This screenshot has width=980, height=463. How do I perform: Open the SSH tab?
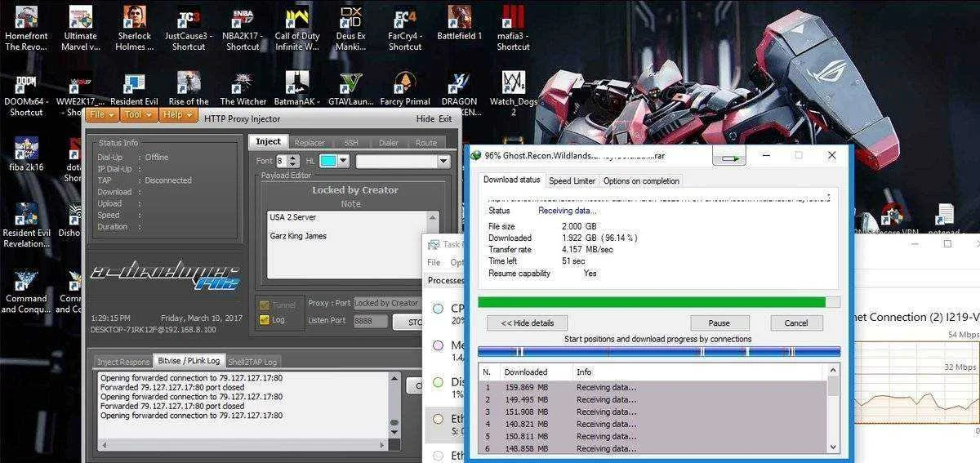351,143
